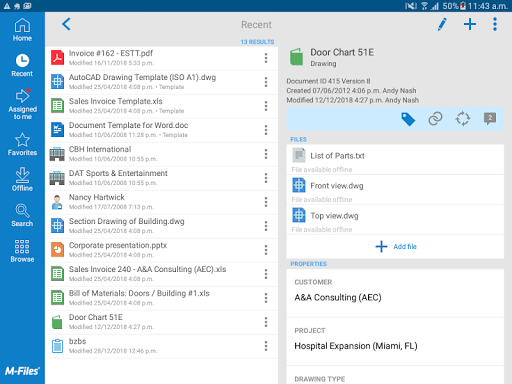Open options menu for Invoice #162 - ESTT.pdf
The image size is (512, 384).
pyautogui.click(x=266, y=58)
